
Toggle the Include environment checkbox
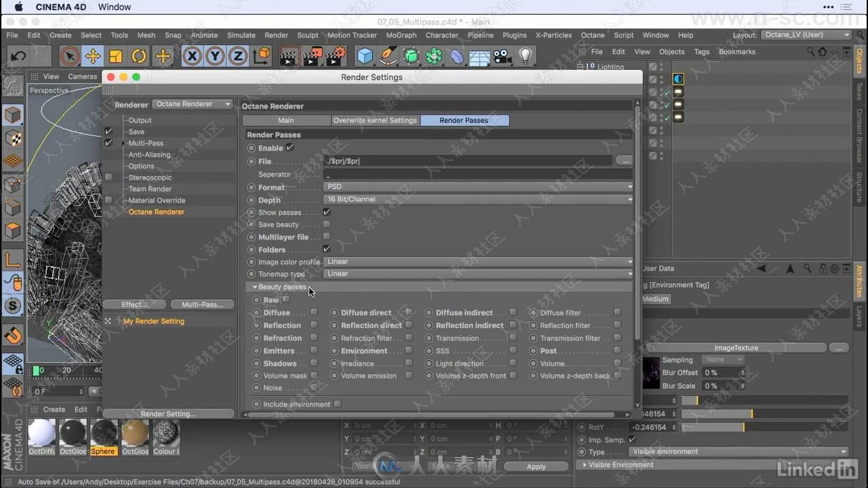click(x=338, y=404)
